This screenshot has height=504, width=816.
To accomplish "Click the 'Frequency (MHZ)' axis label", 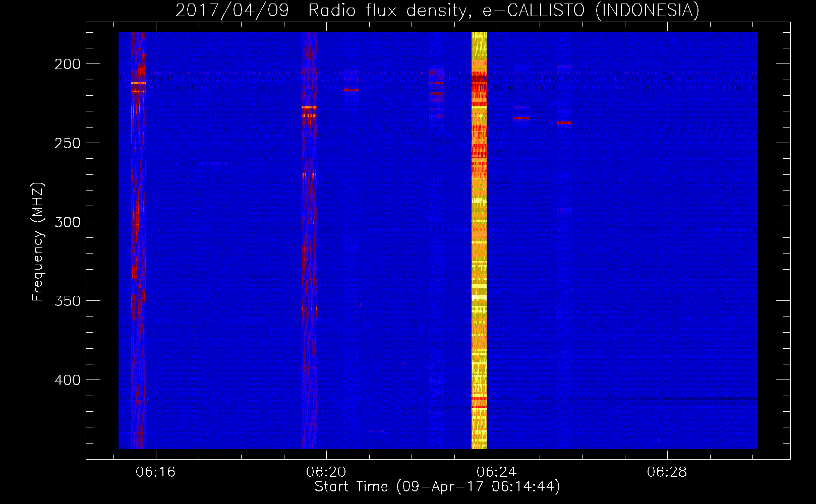I will [x=37, y=242].
